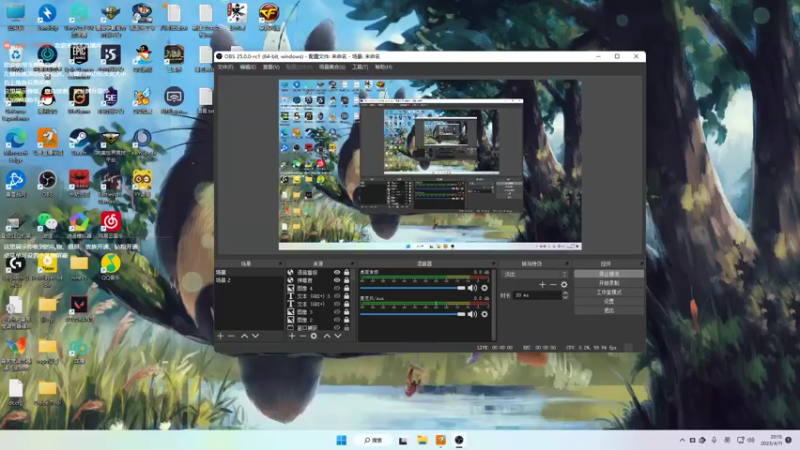Toggle visibility of the 图像 4 source

pyautogui.click(x=337, y=288)
